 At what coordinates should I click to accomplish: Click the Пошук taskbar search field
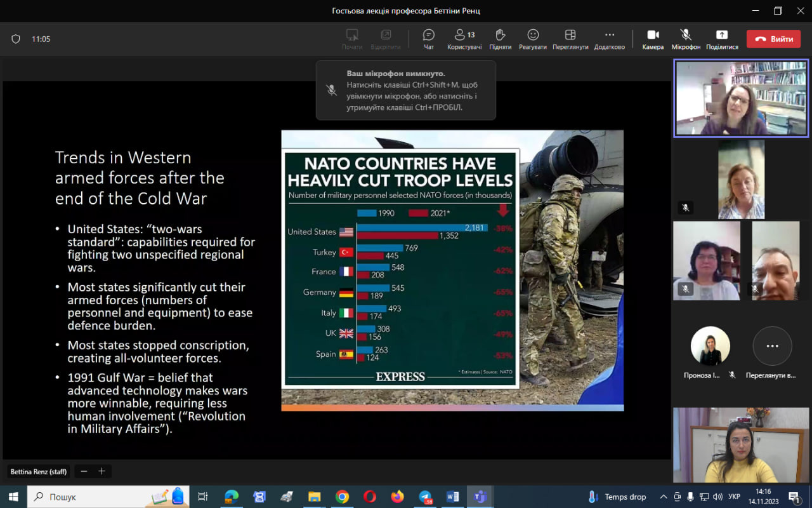(x=95, y=497)
